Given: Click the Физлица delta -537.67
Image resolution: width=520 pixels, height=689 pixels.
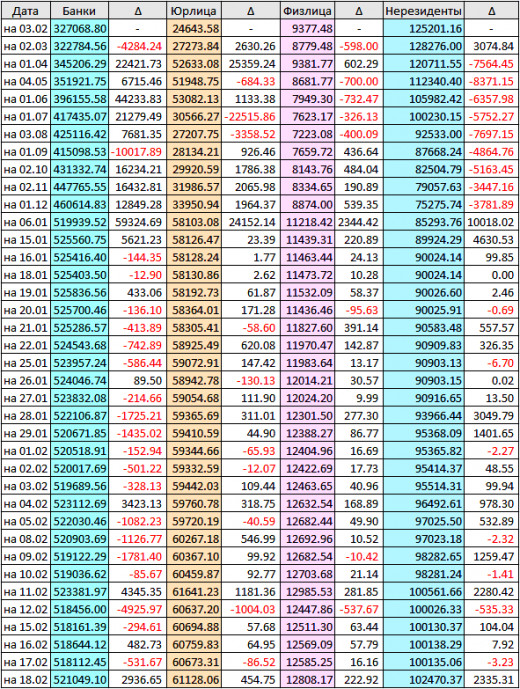Looking at the screenshot, I should 359,609.
